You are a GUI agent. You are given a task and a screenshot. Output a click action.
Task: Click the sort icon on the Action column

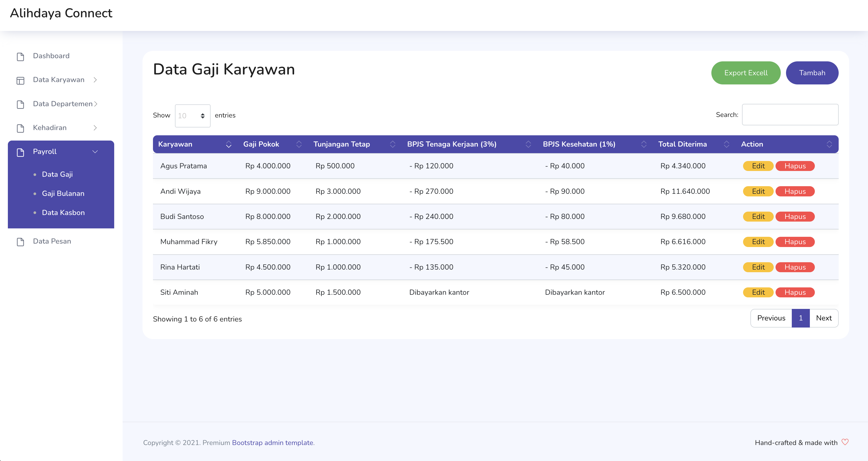830,144
